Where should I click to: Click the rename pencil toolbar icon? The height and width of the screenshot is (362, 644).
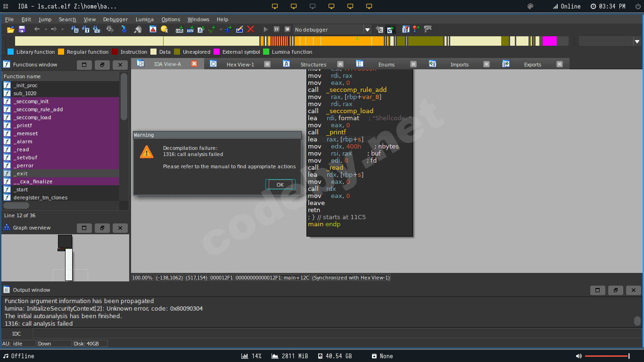[x=239, y=29]
